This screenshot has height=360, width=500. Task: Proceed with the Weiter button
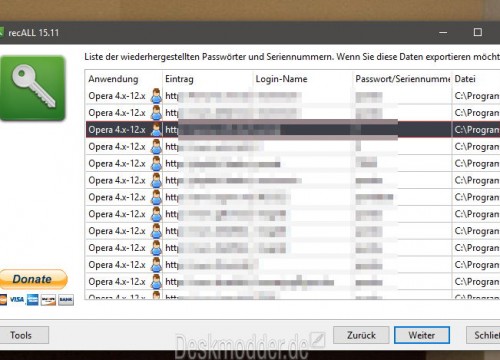click(x=422, y=335)
